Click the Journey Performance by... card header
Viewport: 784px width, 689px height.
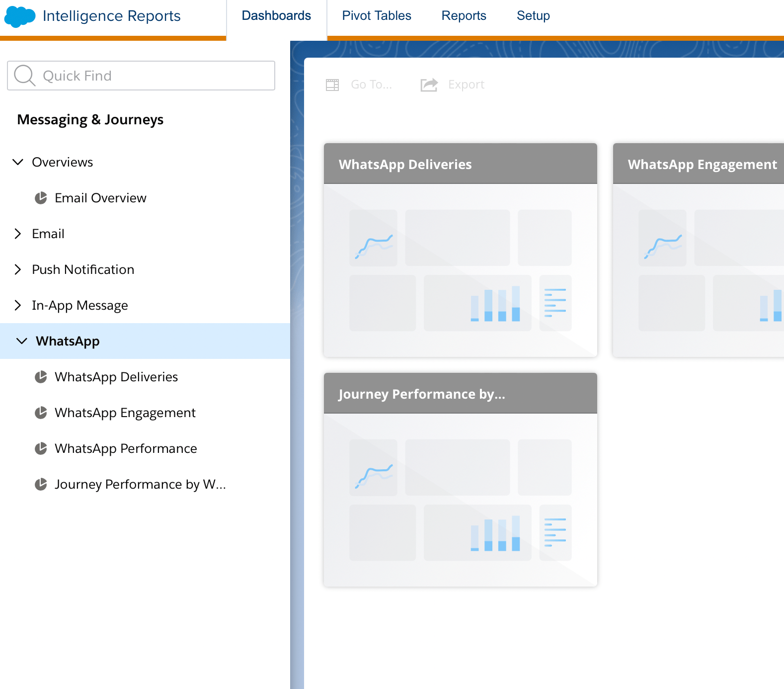pos(461,394)
